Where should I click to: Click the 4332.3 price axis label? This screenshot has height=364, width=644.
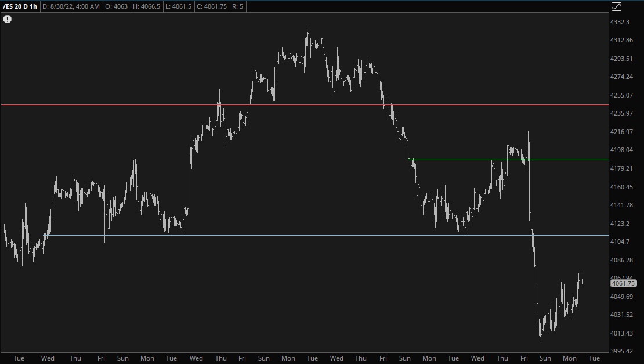tap(620, 22)
